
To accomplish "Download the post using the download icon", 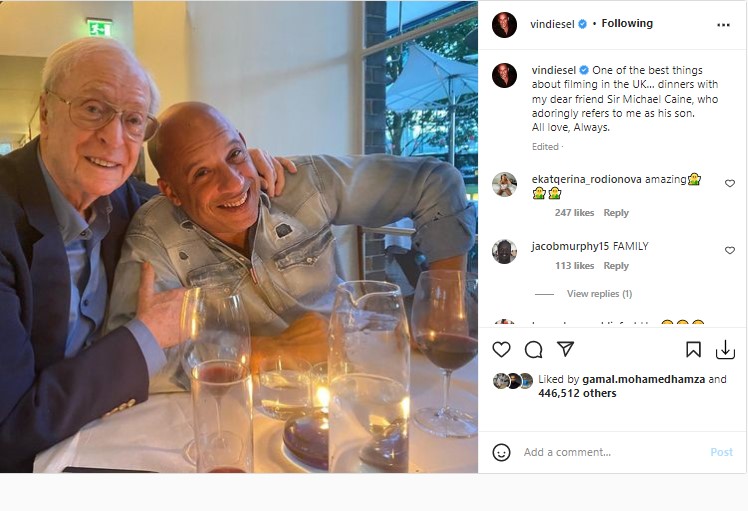I will pos(725,349).
